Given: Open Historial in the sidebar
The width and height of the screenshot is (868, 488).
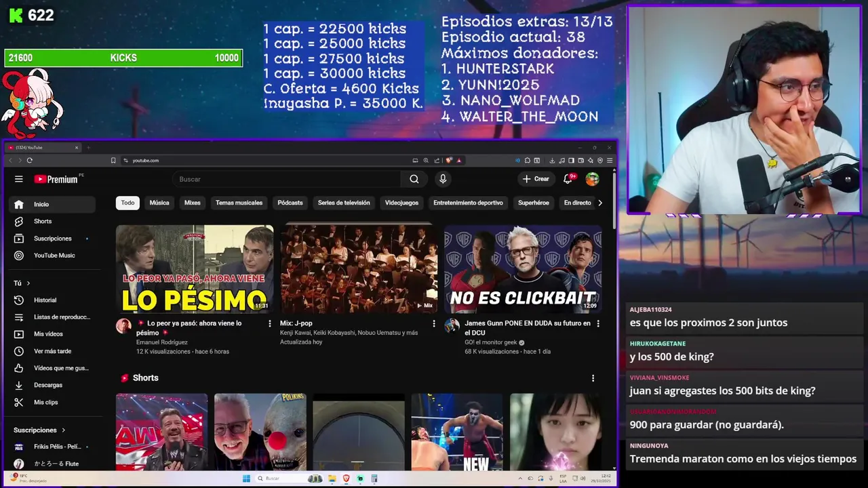Looking at the screenshot, I should coord(52,300).
